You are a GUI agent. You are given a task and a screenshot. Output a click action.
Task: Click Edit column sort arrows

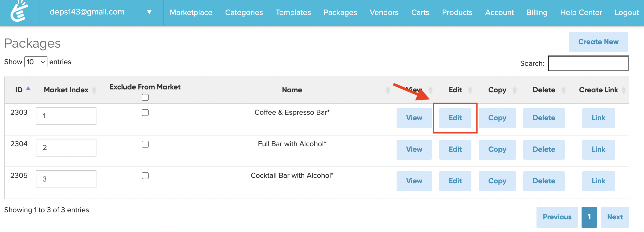[470, 90]
